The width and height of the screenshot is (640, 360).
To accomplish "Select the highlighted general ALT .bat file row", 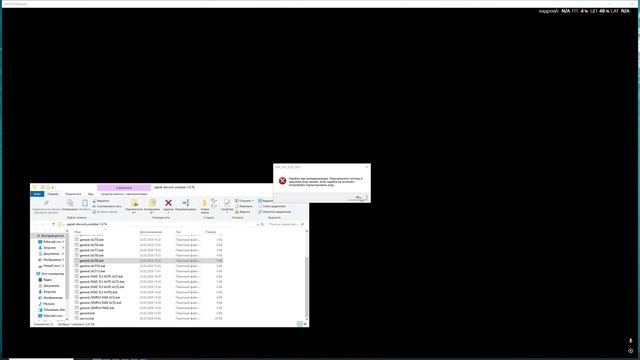I will point(149,260).
